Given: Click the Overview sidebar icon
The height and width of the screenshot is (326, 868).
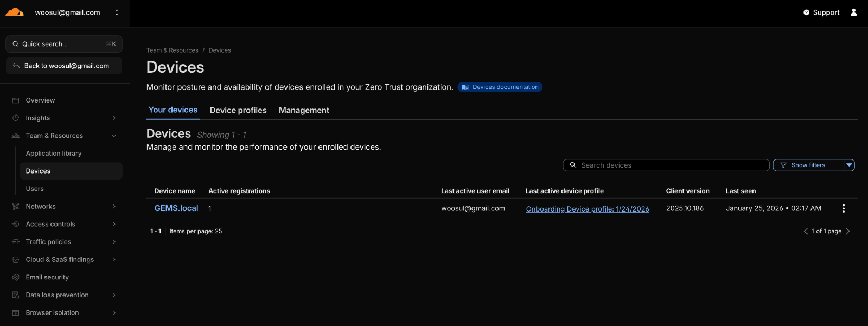Looking at the screenshot, I should click(16, 100).
